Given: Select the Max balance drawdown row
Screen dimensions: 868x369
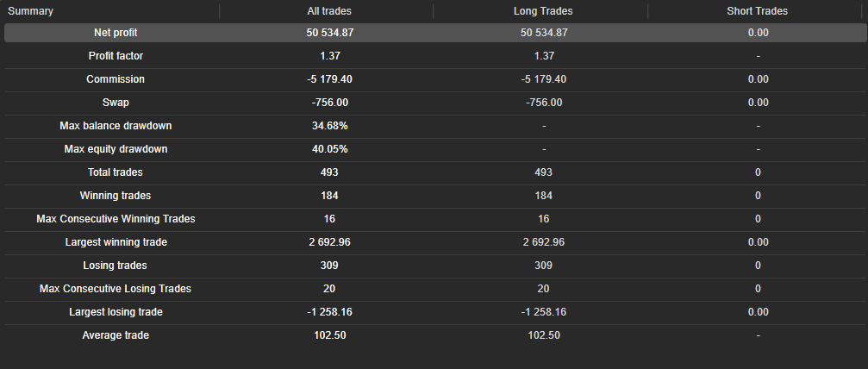Looking at the screenshot, I should 116,126.
